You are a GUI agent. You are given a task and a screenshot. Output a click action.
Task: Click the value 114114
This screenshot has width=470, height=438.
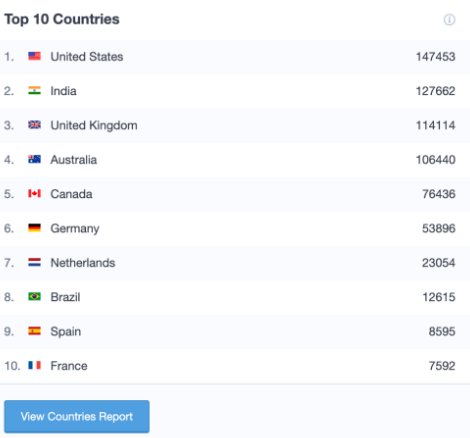(435, 125)
